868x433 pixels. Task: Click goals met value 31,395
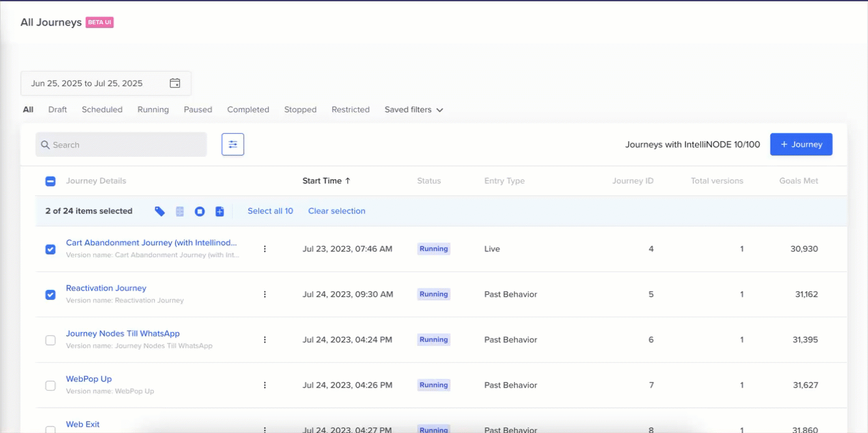[x=805, y=340]
